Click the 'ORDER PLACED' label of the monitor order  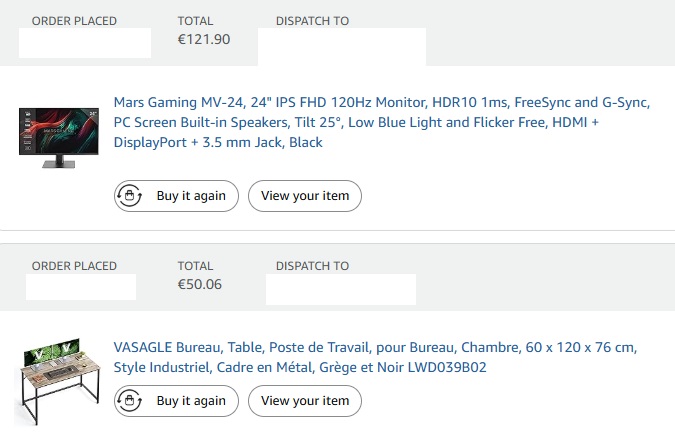click(74, 21)
